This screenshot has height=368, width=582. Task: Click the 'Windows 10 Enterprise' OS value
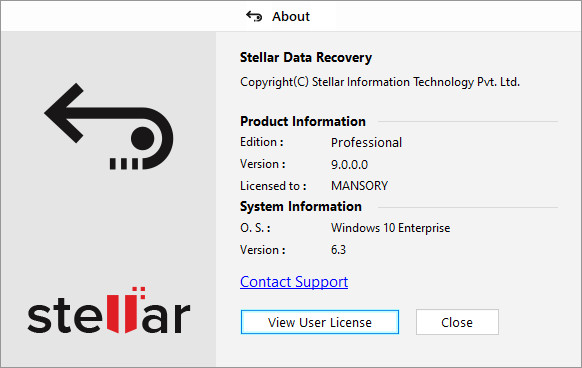[390, 228]
